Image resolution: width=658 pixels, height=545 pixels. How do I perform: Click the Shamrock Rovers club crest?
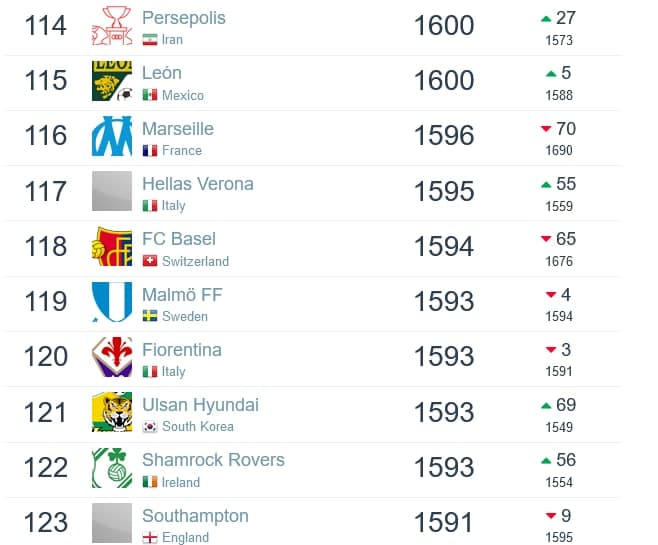(112, 467)
